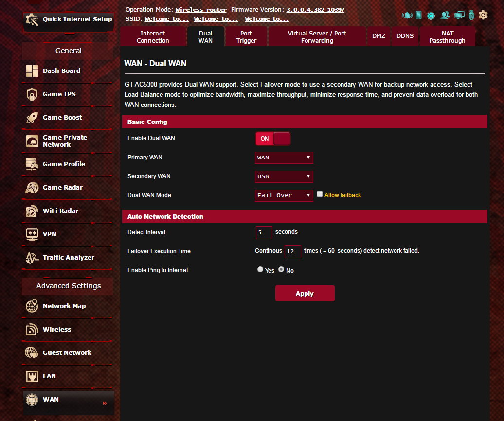Image resolution: width=504 pixels, height=421 pixels.
Task: Click the 'Auto Network Detection' section heading
Action: 165,216
